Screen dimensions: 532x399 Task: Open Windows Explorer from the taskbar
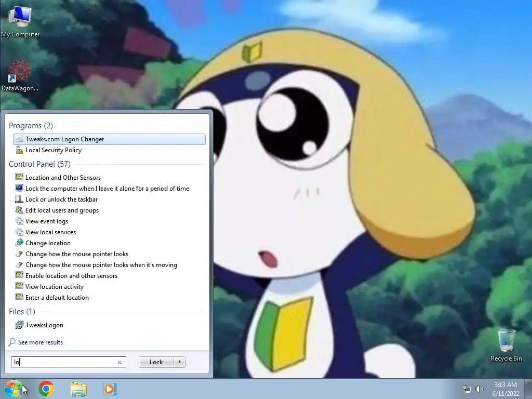pyautogui.click(x=78, y=389)
